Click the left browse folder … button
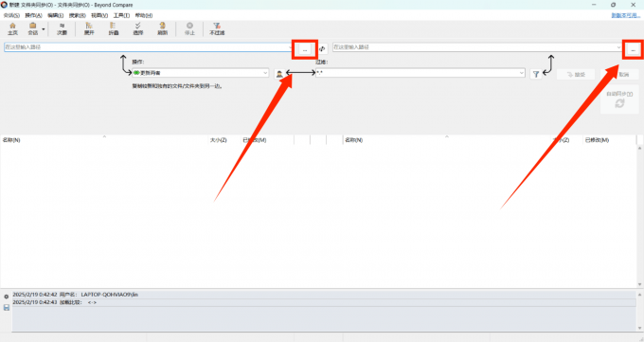644x342 pixels. click(305, 50)
